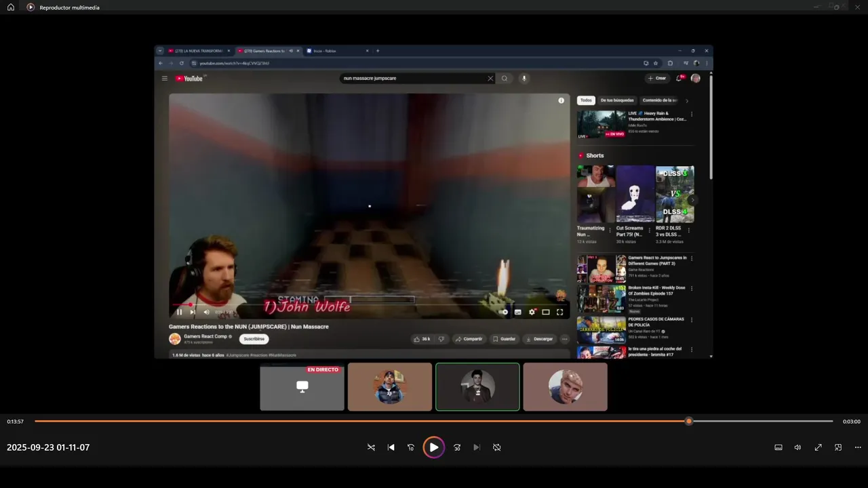Clear the YouTube search text with the X
Image resolution: width=868 pixels, height=488 pixels.
click(490, 78)
